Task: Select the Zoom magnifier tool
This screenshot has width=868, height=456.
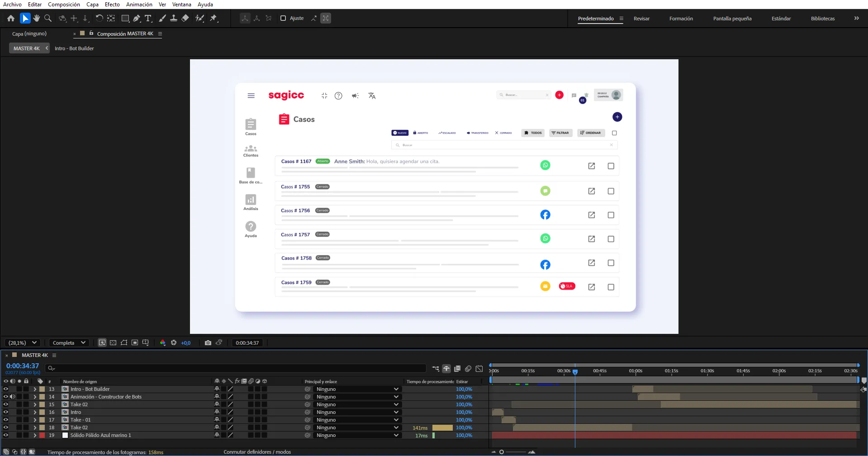Action: (x=47, y=18)
